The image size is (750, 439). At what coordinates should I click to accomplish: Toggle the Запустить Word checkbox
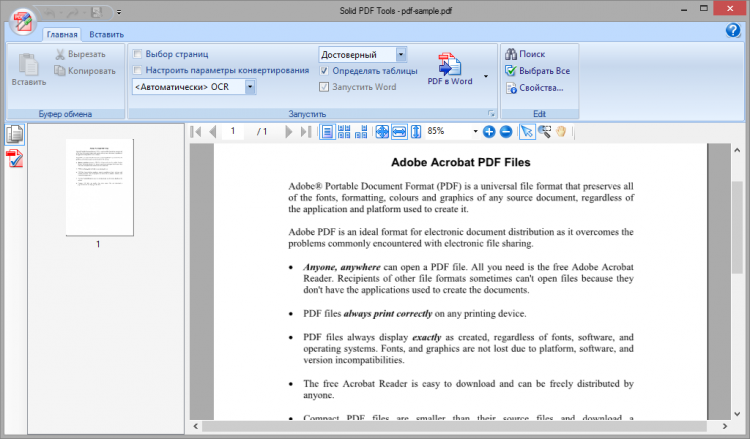point(324,87)
